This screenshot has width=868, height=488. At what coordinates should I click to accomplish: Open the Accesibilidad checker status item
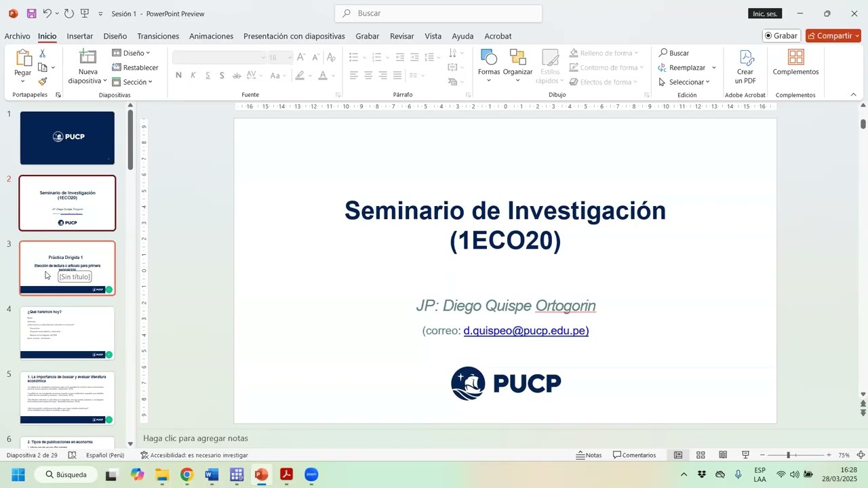click(x=194, y=455)
